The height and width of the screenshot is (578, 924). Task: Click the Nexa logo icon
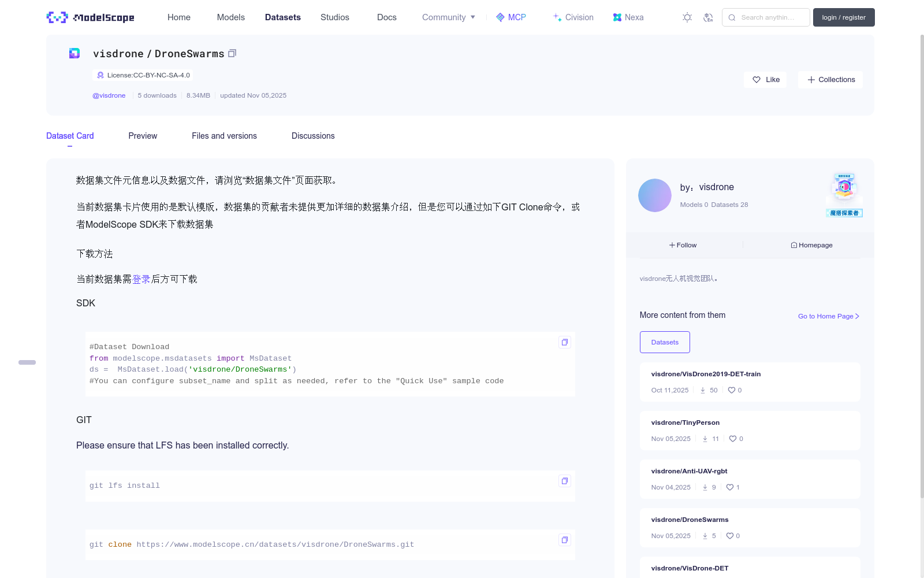tap(617, 17)
